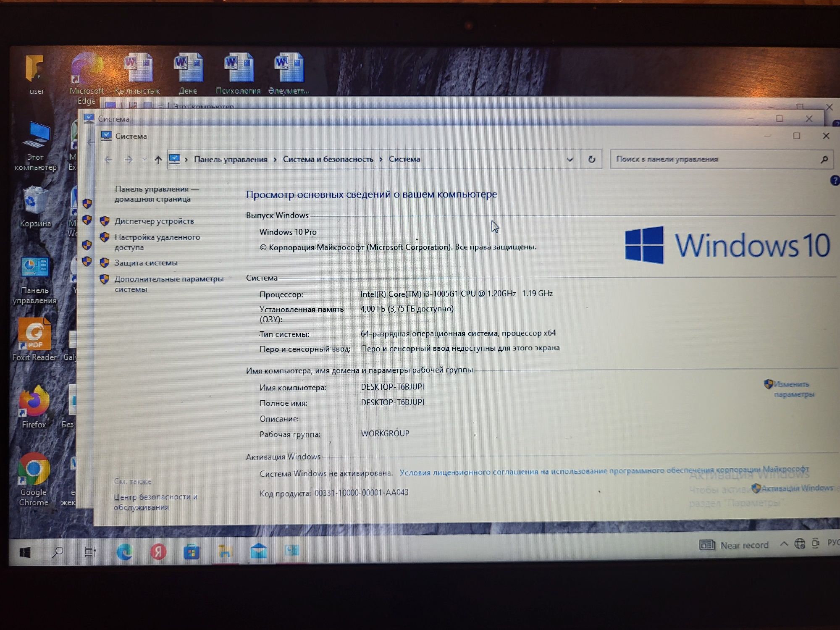Open Настройка удаленного доступа link
Image resolution: width=840 pixels, height=630 pixels.
coord(157,242)
